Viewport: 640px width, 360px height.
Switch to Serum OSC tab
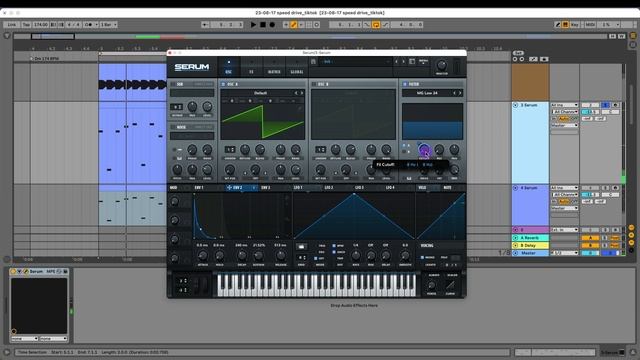pos(229,67)
